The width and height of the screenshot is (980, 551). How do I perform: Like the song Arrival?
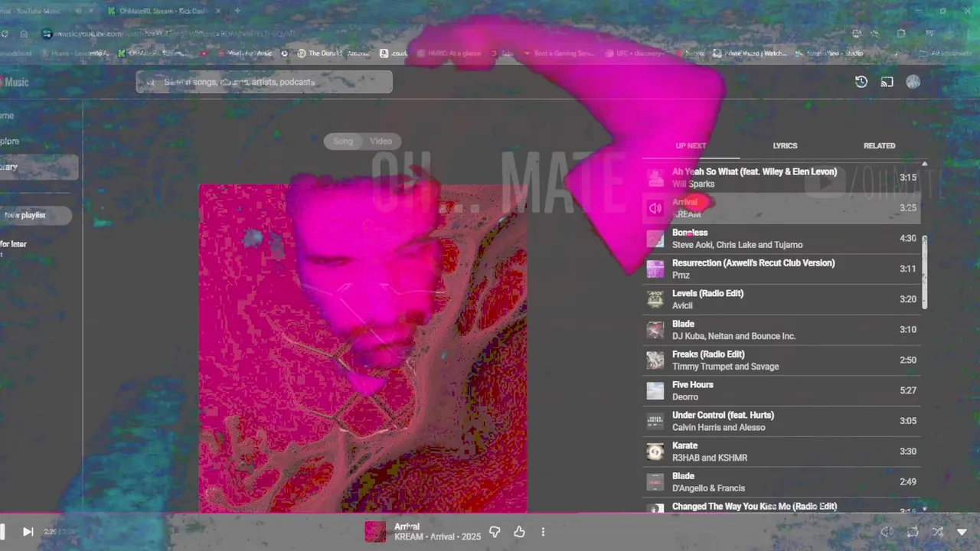pos(519,532)
